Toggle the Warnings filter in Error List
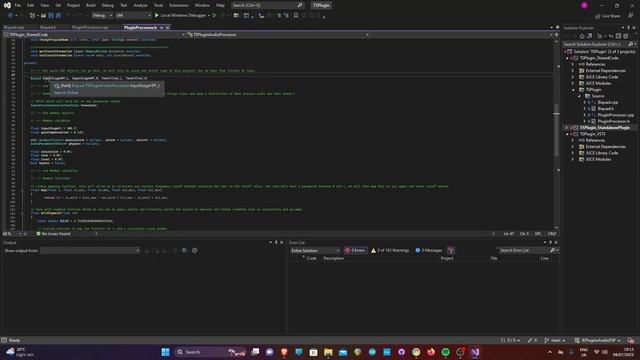 390,250
